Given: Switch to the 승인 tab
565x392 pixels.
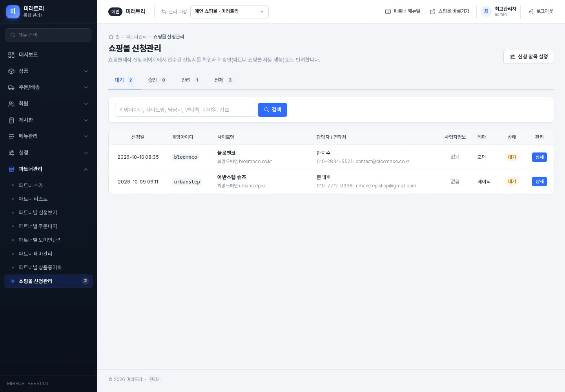Looking at the screenshot, I should 157,80.
